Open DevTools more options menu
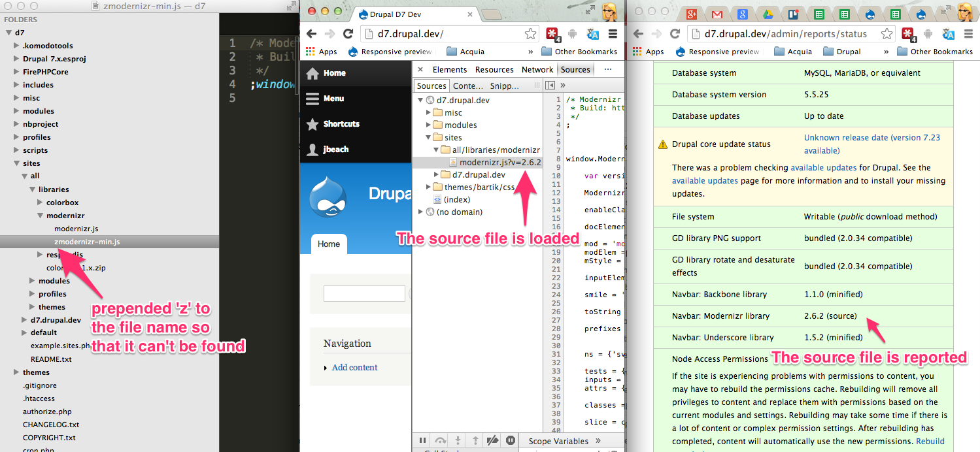The width and height of the screenshot is (980, 452). [608, 69]
